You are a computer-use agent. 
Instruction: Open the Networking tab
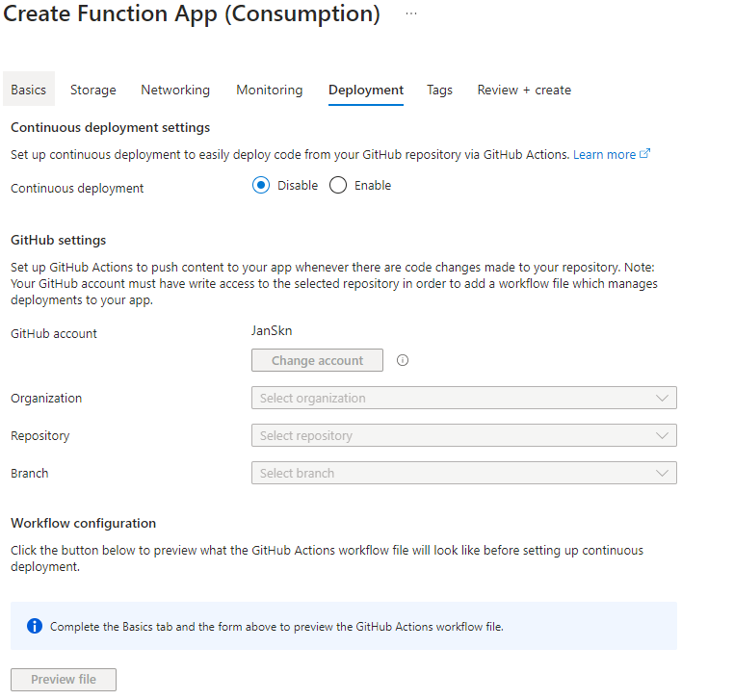175,90
